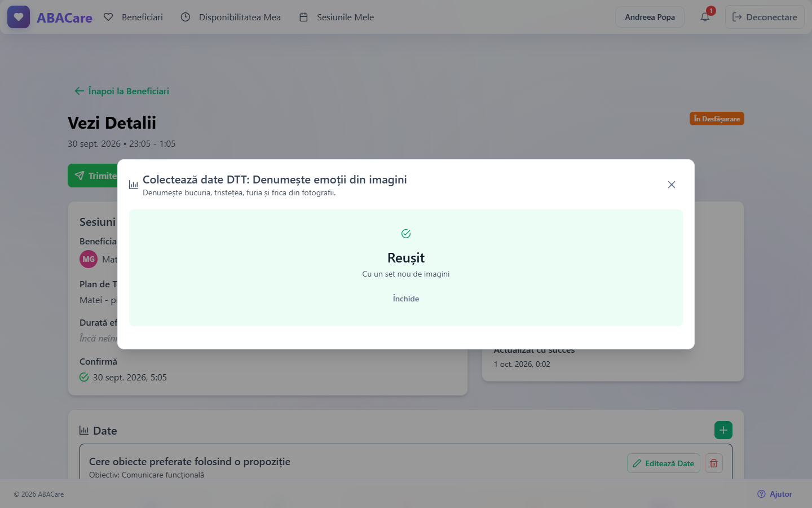This screenshot has height=508, width=812.
Task: Click Deconectare to log out
Action: click(x=765, y=17)
